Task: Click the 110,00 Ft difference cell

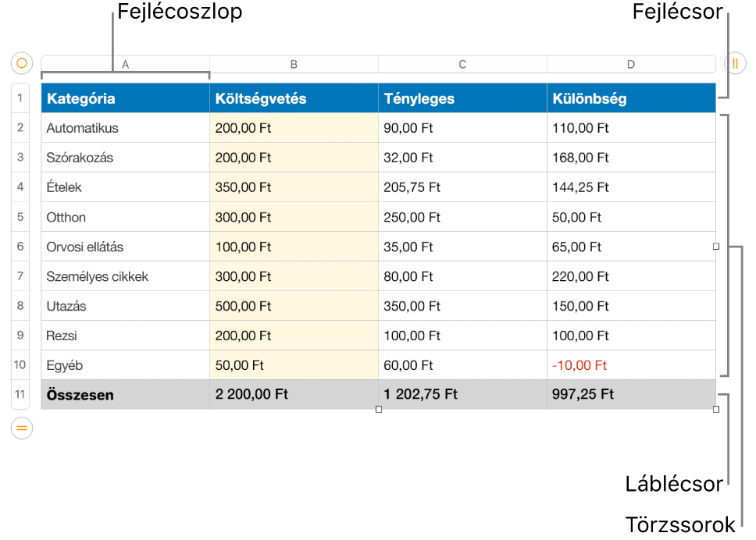Action: [631, 128]
